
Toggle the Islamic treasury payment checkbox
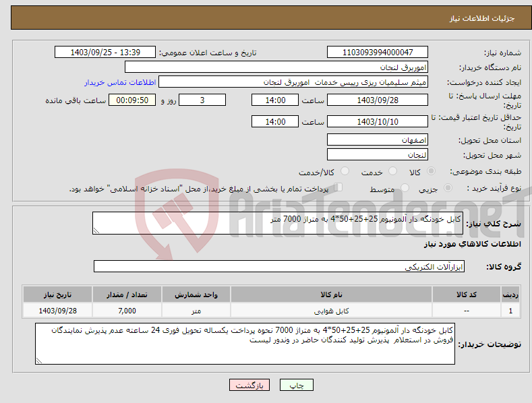tap(338, 187)
